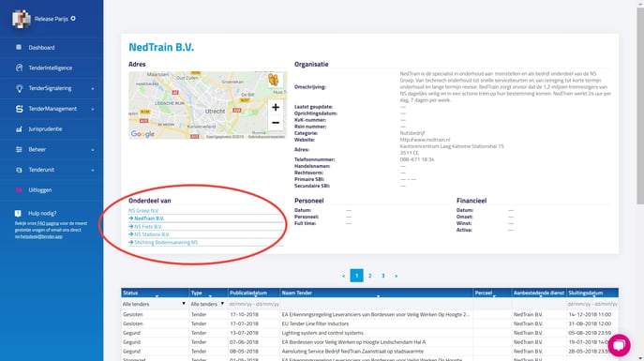Sort by the Naam Tender column header
Image resolution: width=644 pixels, height=361 pixels.
(377, 293)
